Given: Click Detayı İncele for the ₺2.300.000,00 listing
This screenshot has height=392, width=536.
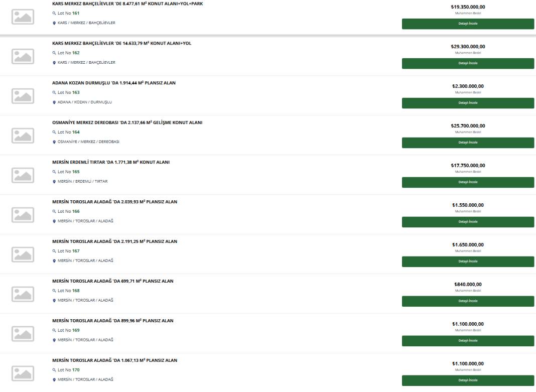Looking at the screenshot, I should point(468,103).
